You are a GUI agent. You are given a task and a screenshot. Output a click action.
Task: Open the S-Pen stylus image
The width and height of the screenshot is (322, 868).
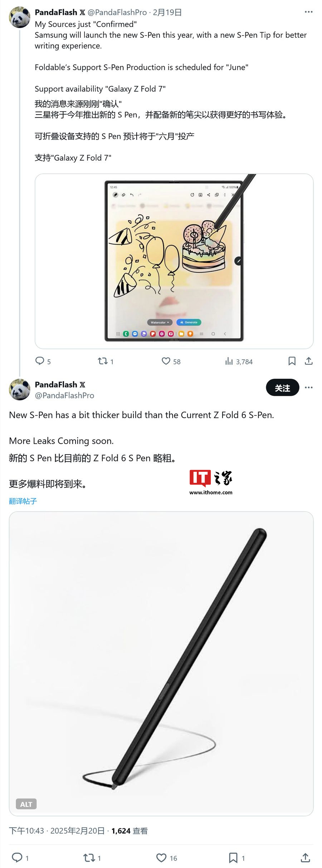point(161,664)
